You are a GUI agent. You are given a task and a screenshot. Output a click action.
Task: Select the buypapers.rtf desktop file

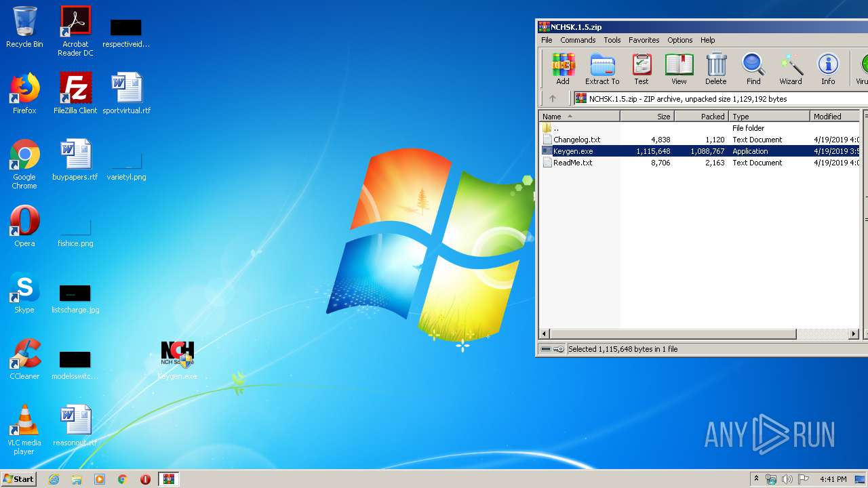pos(75,160)
